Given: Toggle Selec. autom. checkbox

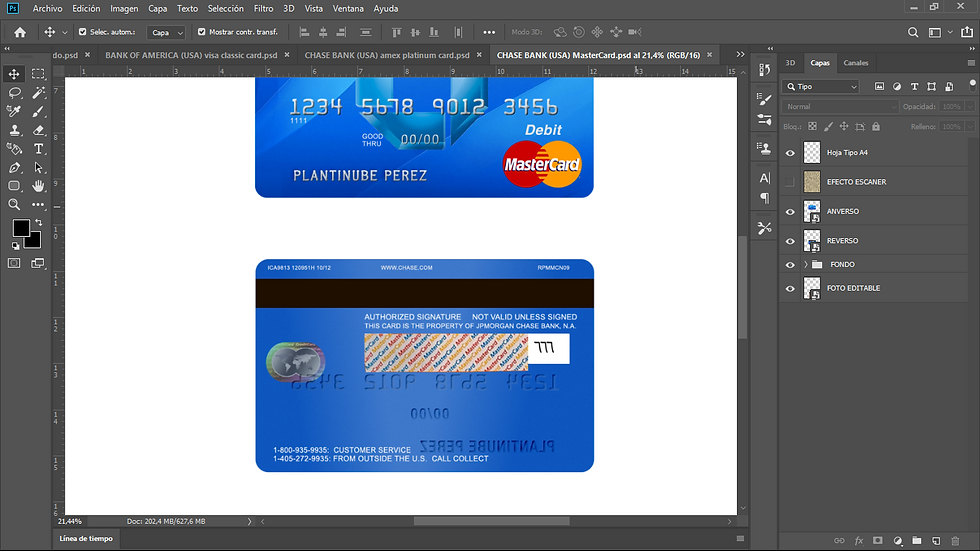Looking at the screenshot, I should coord(82,31).
